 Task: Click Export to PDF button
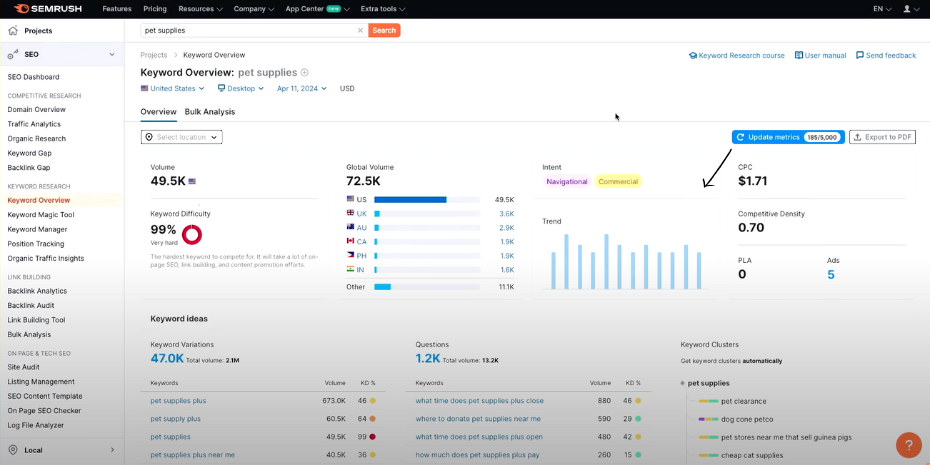coord(882,137)
